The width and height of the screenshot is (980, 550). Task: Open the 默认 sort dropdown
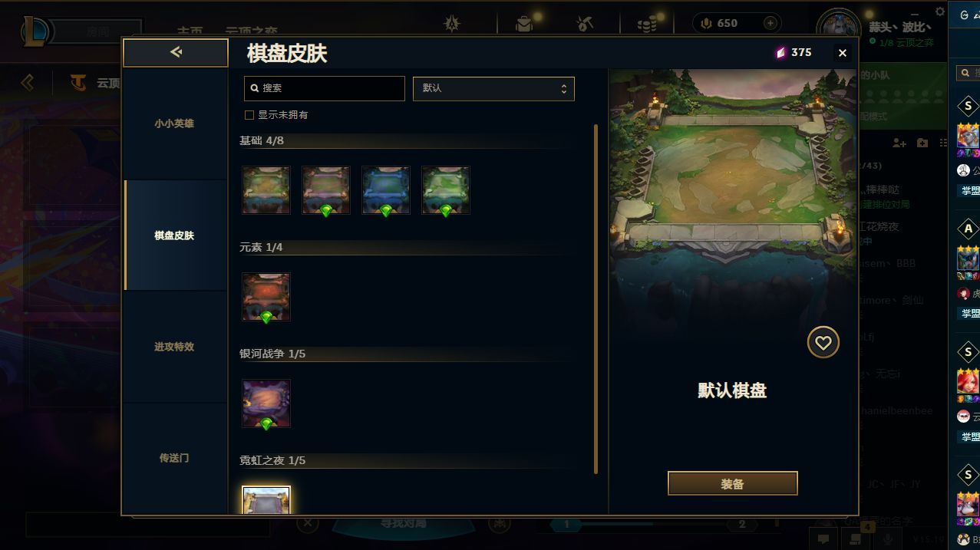(x=493, y=88)
